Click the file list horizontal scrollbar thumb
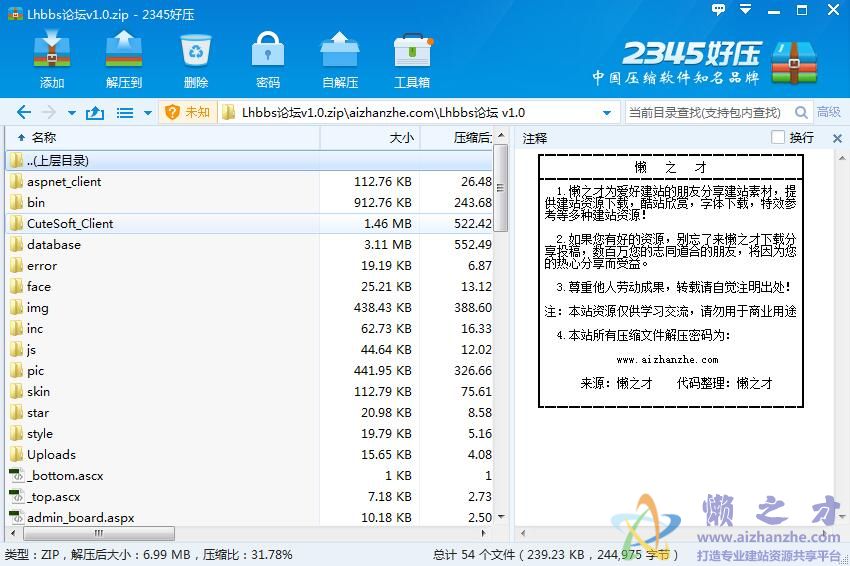The height and width of the screenshot is (566, 850). click(x=99, y=533)
